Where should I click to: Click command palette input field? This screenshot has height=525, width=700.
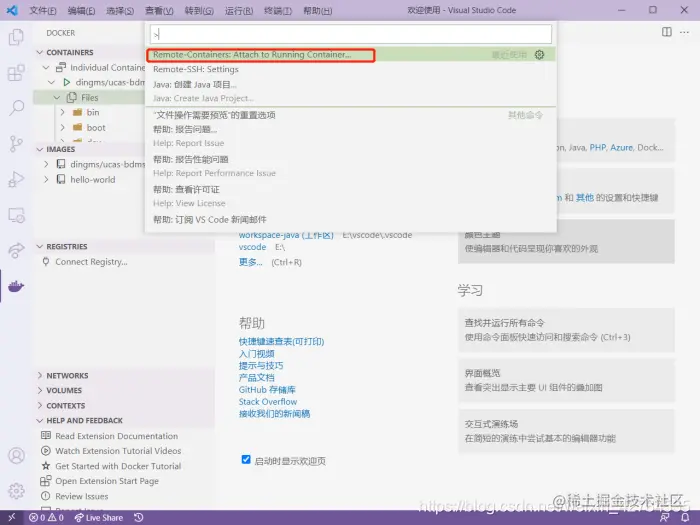pyautogui.click(x=351, y=34)
